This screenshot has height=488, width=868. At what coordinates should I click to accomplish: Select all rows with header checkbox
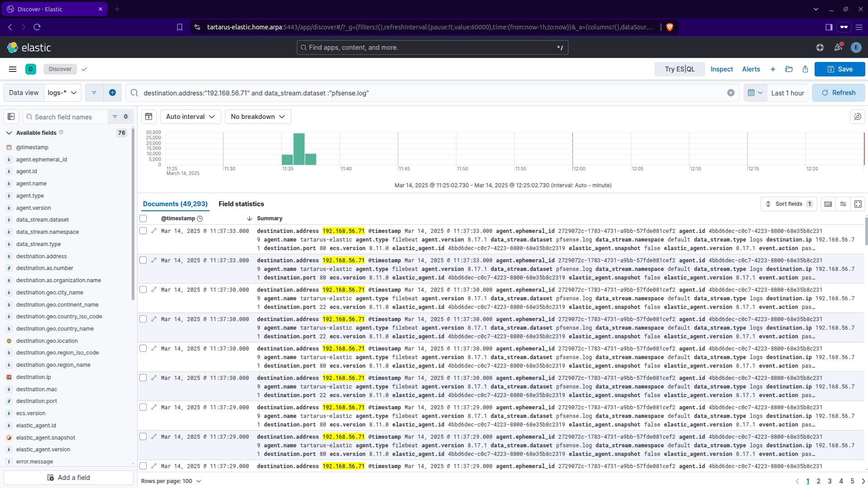click(143, 218)
